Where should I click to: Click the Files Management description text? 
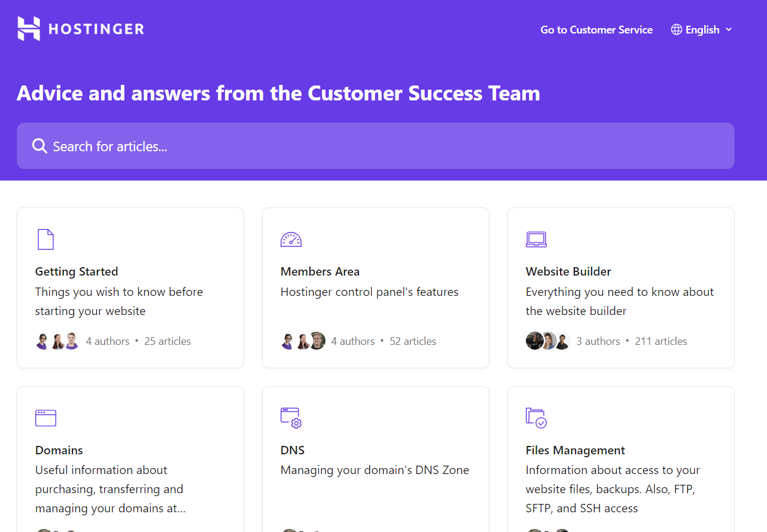pos(612,488)
